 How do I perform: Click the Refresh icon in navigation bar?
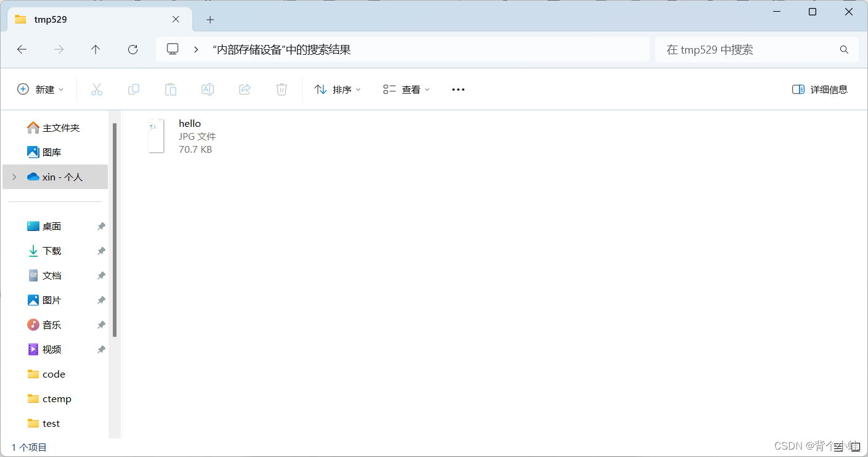[133, 49]
